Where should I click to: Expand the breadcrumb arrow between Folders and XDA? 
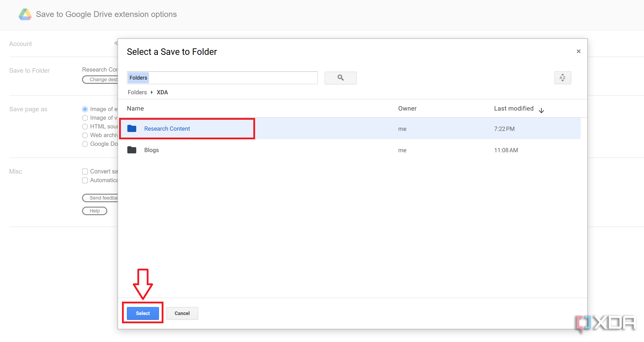[152, 92]
